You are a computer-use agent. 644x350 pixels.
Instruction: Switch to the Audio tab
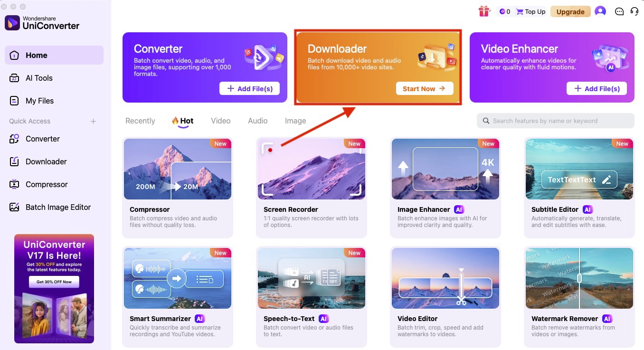click(x=258, y=121)
